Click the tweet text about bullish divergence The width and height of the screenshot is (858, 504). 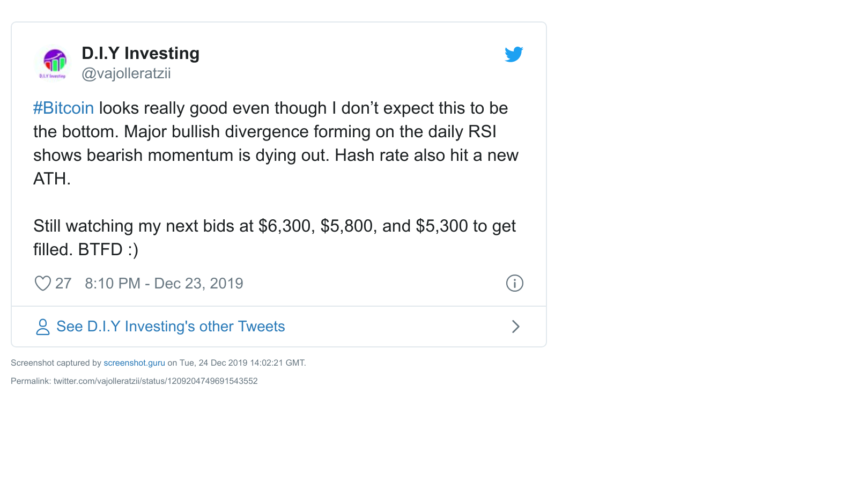tap(276, 143)
